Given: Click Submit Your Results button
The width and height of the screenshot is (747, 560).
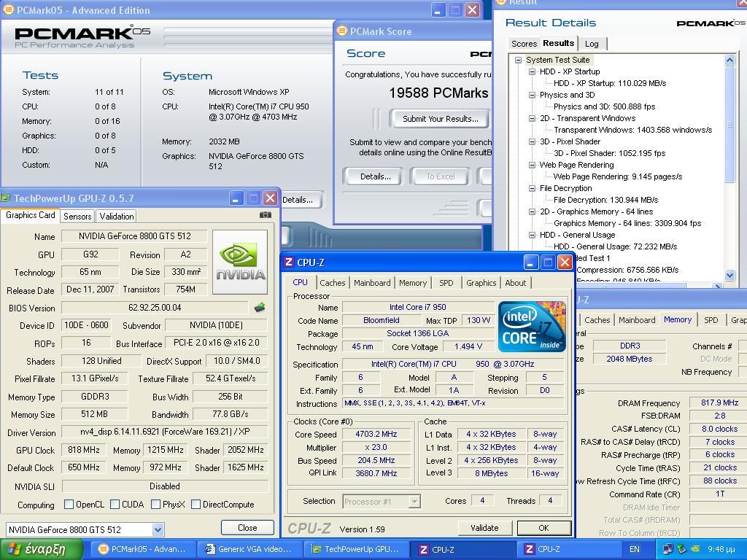Looking at the screenshot, I should click(x=440, y=119).
